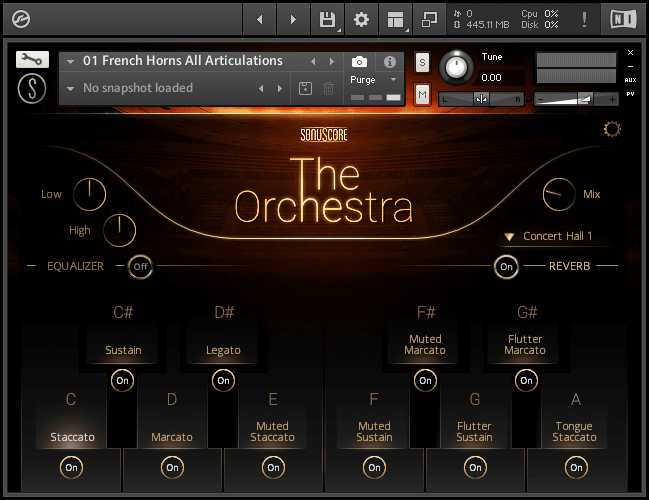649x500 pixels.
Task: Click the Tune value 0.00 field
Action: pyautogui.click(x=491, y=77)
